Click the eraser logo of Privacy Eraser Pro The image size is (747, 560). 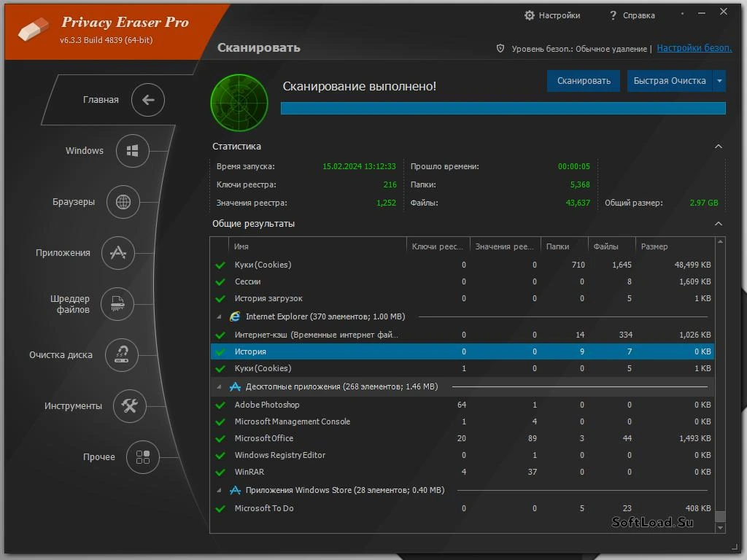(x=34, y=29)
